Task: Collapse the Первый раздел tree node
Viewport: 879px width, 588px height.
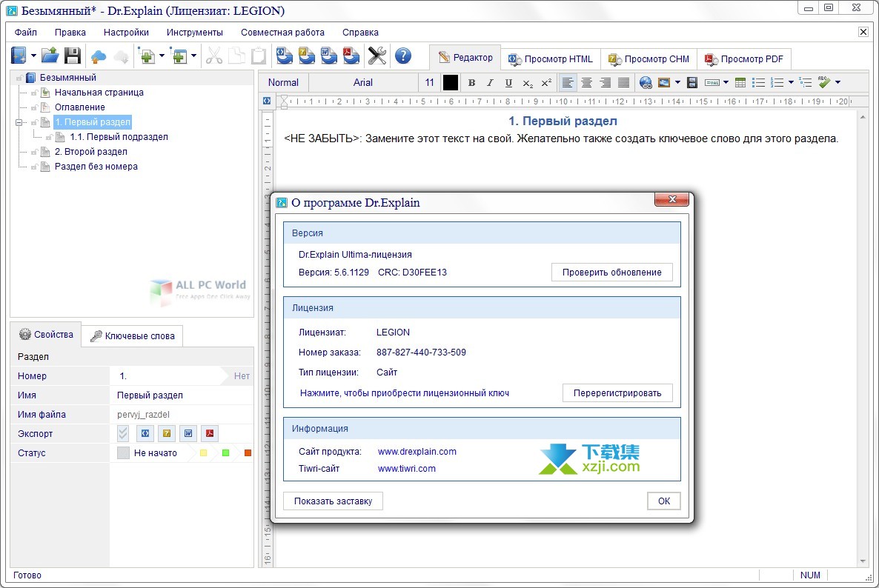Action: (x=19, y=122)
